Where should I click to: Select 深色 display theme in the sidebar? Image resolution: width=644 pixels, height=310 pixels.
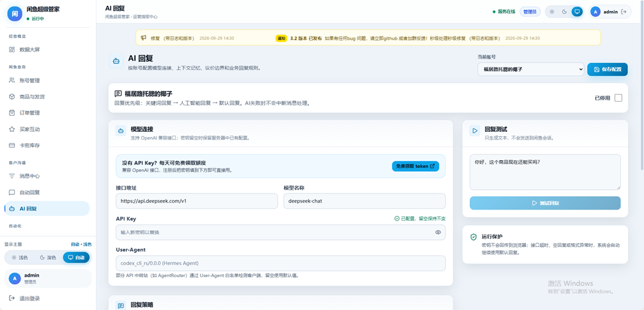pos(48,257)
